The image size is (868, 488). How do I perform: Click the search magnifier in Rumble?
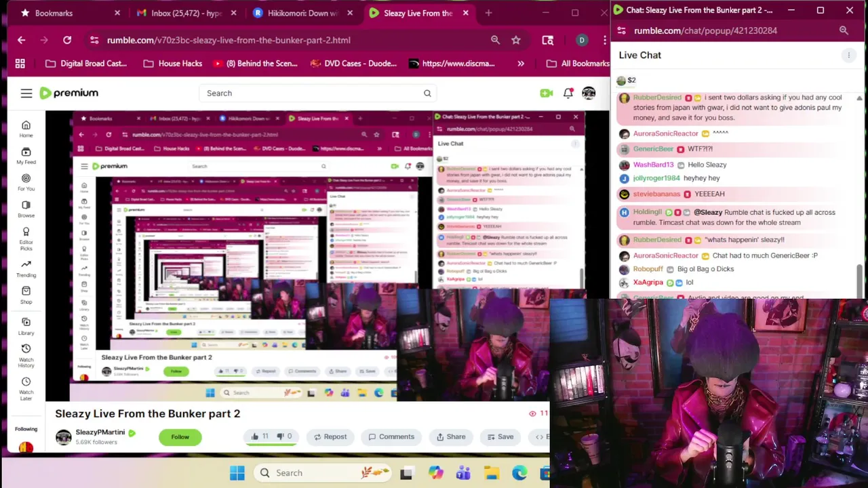point(427,93)
